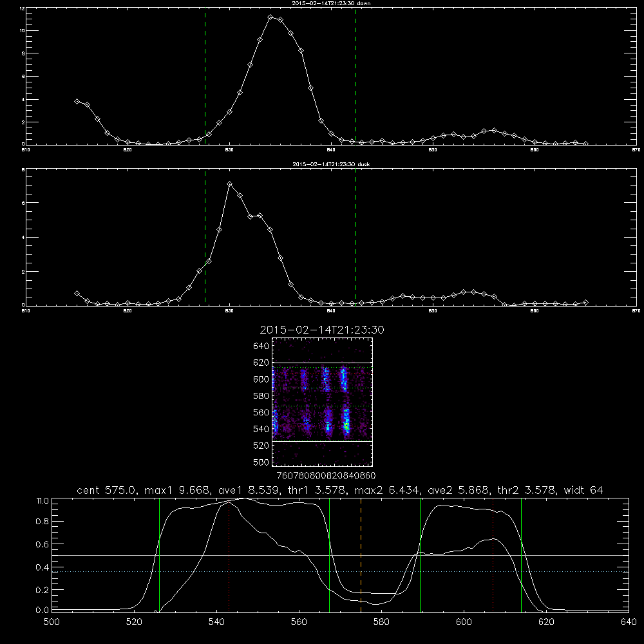The height and width of the screenshot is (644, 644).
Task: Click the first diamond marker of the dawn curve
Action: (77, 101)
